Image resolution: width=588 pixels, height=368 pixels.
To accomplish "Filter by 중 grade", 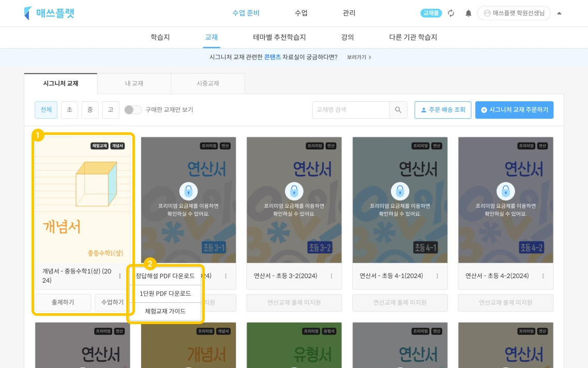I will tap(90, 110).
